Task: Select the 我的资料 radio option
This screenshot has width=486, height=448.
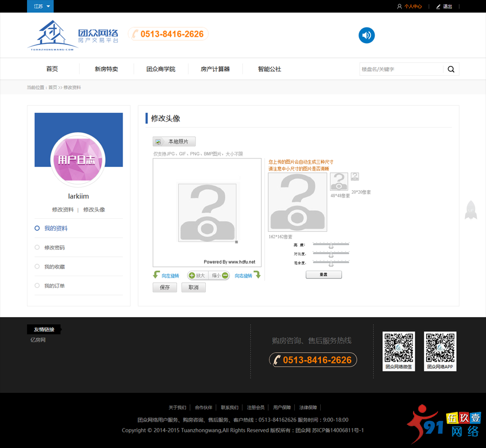Action: click(37, 228)
